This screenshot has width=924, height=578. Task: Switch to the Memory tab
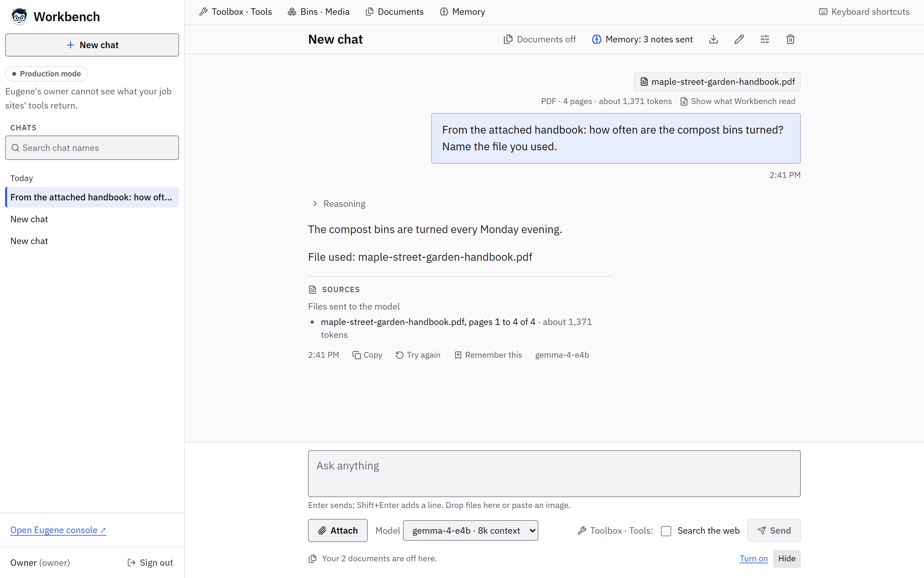462,12
